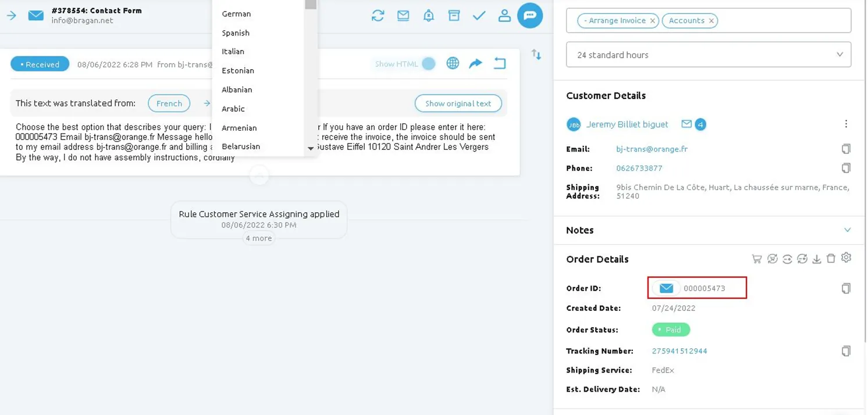868x415 pixels.
Task: Copy the customer email address
Action: click(x=846, y=149)
